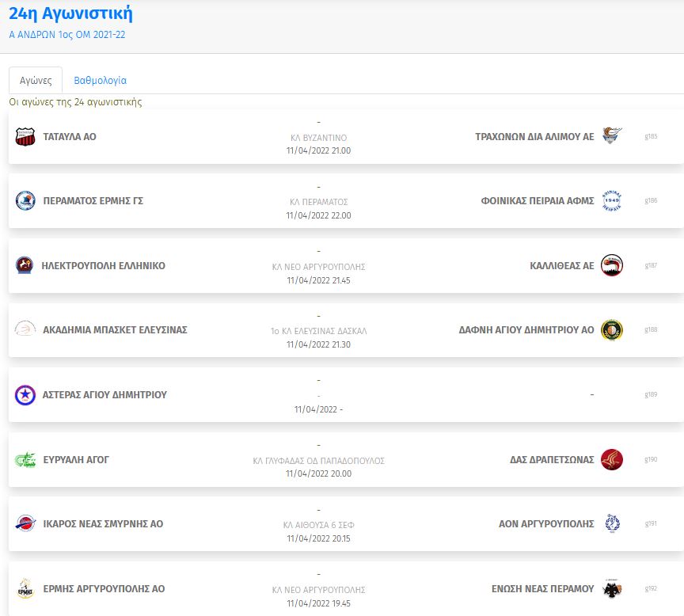Click the ΕΥΡΥΑΛΗ ΑΓΟΓ green logo
Viewport: 684px width, 616px height.
[x=25, y=459]
